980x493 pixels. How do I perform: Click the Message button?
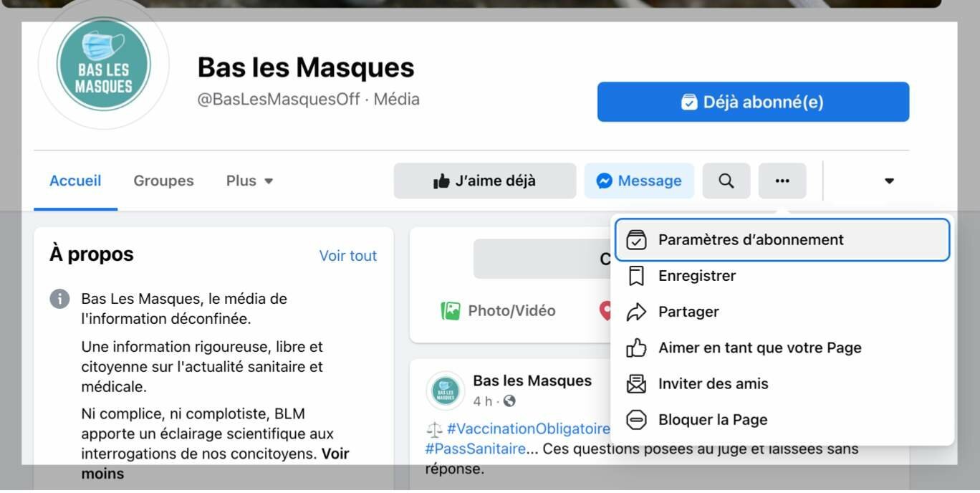pyautogui.click(x=639, y=181)
